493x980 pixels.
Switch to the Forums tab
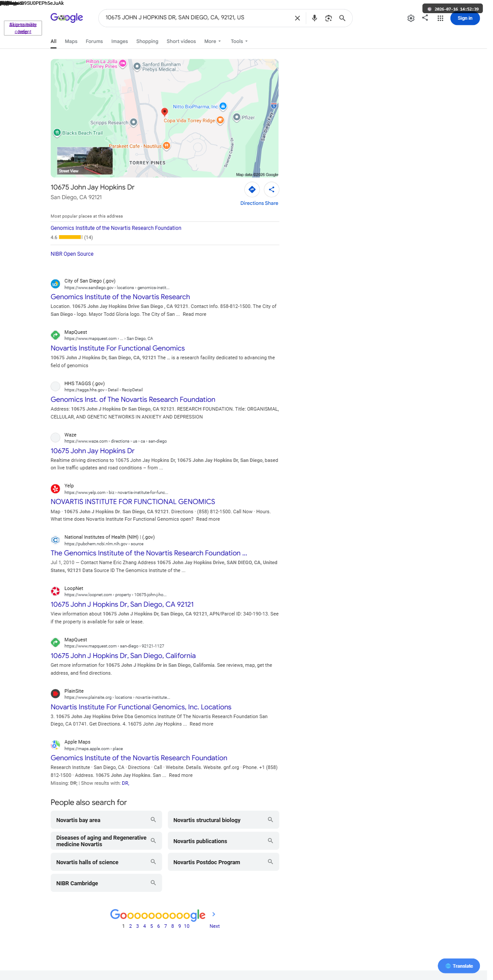(x=94, y=41)
